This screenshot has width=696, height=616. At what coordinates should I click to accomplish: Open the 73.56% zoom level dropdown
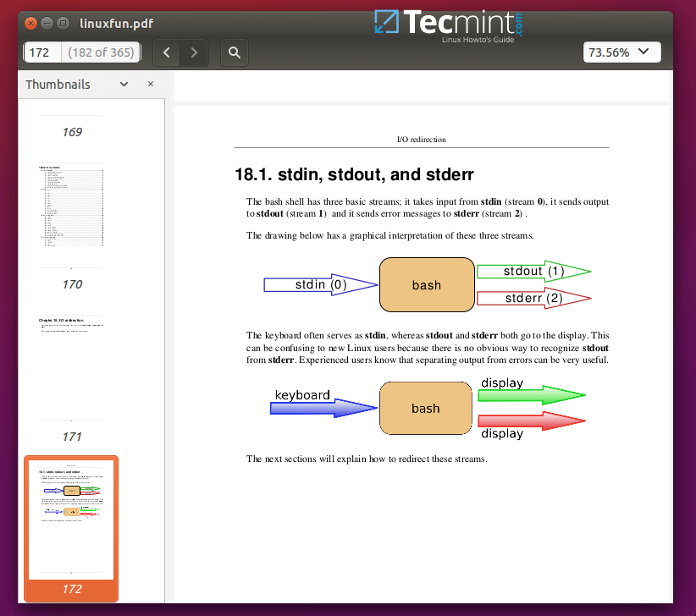pos(621,52)
